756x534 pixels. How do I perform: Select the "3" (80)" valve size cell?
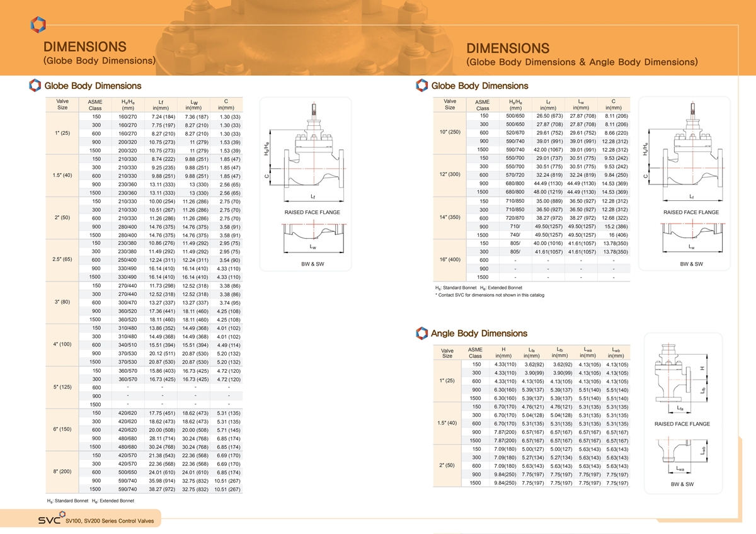pos(62,302)
